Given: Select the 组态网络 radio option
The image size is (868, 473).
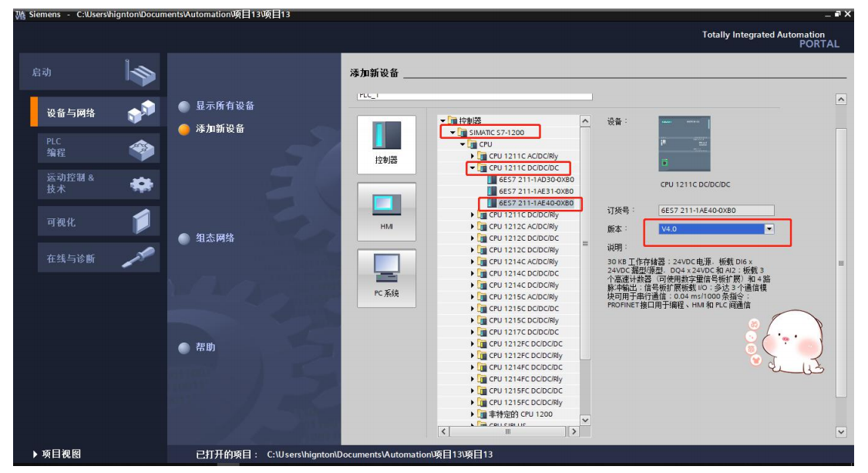Looking at the screenshot, I should (184, 239).
